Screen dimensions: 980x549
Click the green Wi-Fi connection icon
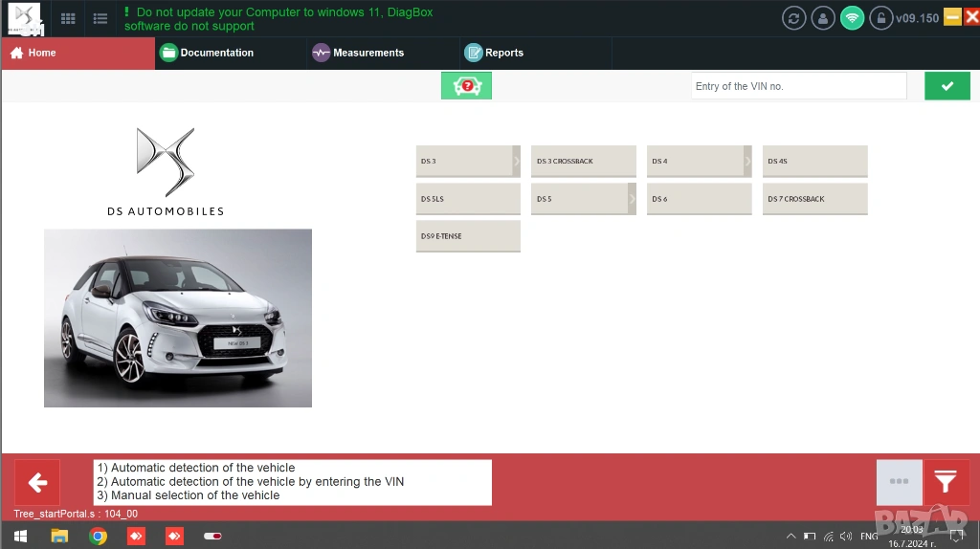852,17
